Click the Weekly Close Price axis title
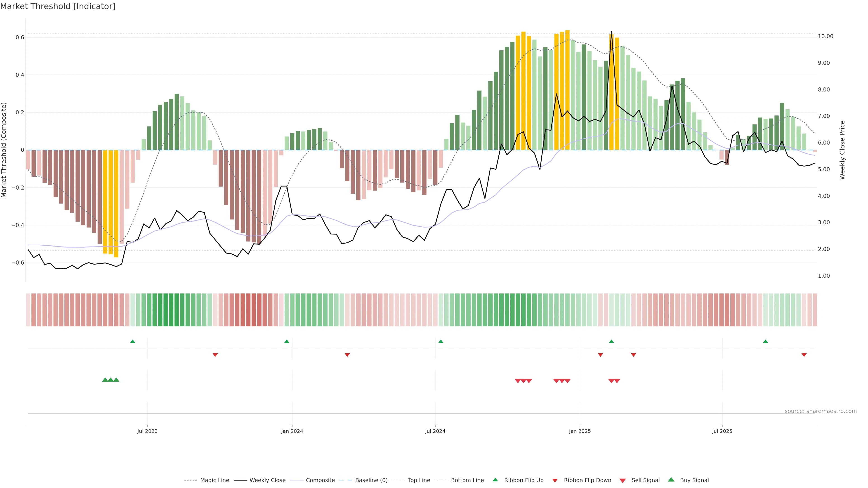868x488 pixels. point(842,150)
